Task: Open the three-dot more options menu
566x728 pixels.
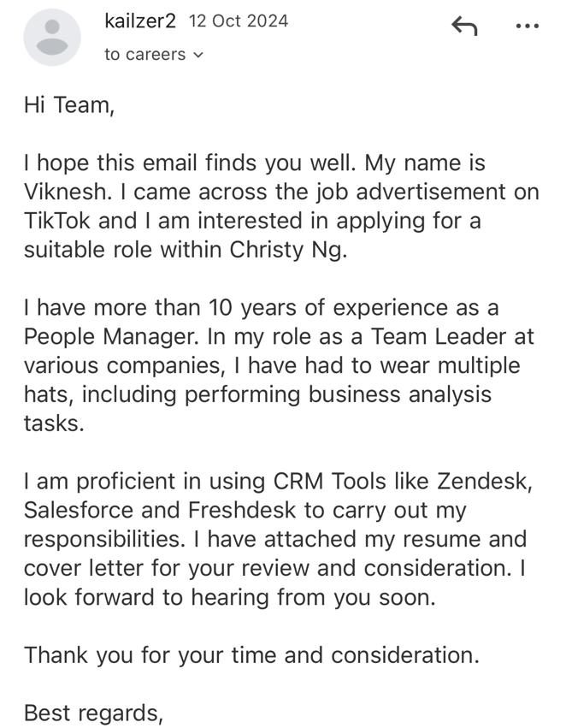Action: click(528, 27)
